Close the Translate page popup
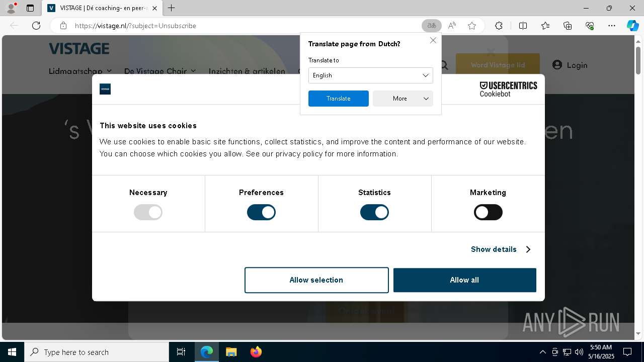The image size is (644, 362). [433, 40]
